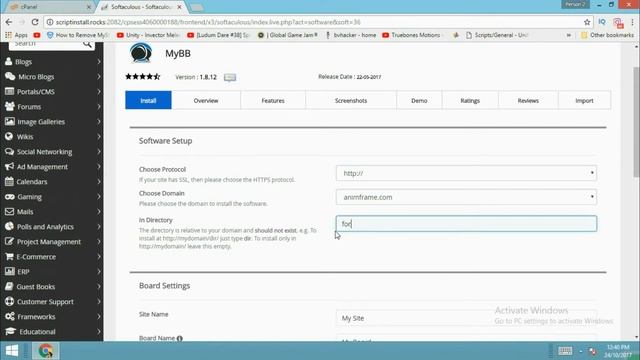Switch to the Features tab
Viewport: 640px width, 360px height.
click(x=273, y=100)
